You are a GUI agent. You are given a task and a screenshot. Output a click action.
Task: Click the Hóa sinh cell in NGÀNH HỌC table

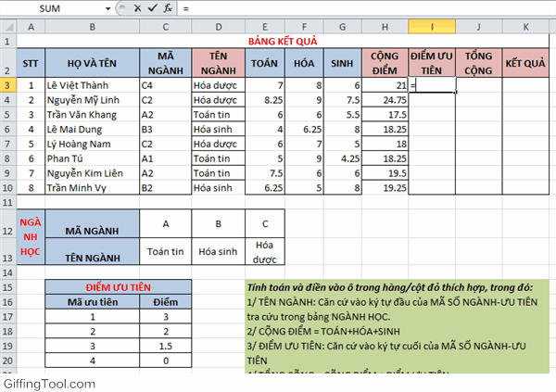pos(219,251)
